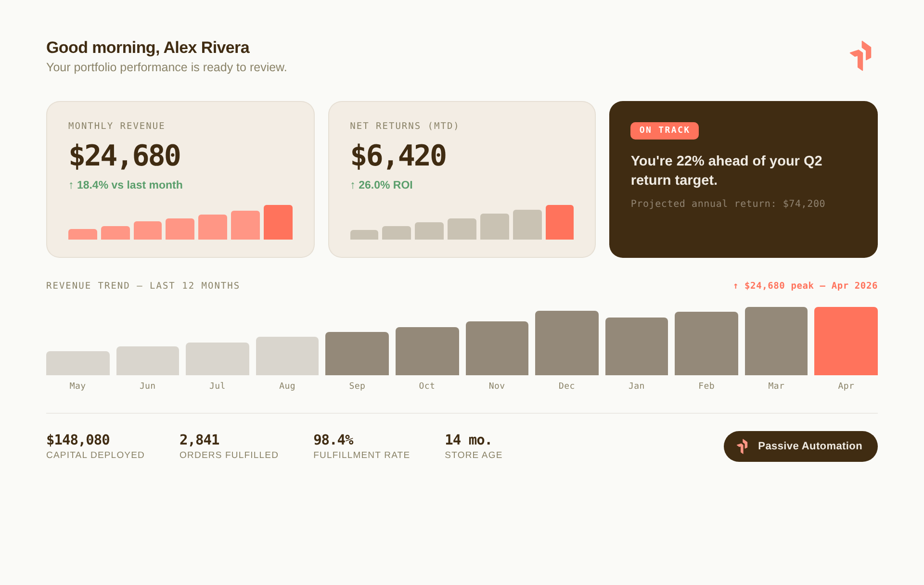Click the up-arrow beside 26.0% ROI

click(x=353, y=185)
